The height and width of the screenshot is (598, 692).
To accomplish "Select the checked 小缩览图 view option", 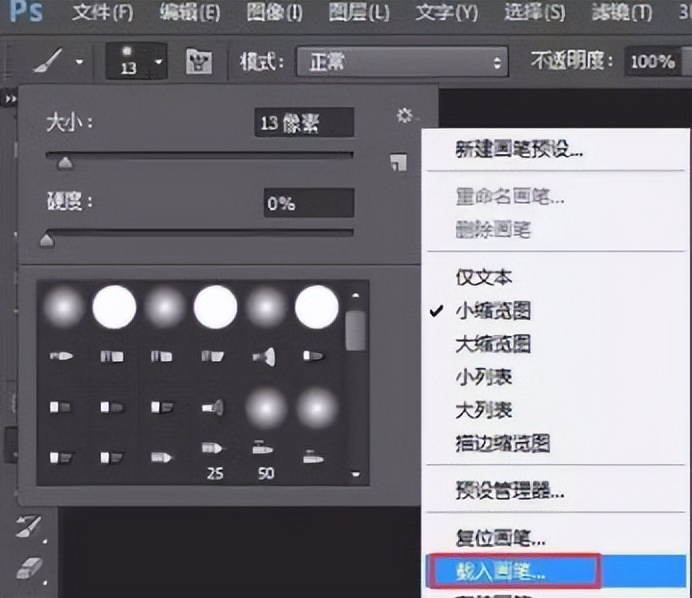I will pos(555,311).
